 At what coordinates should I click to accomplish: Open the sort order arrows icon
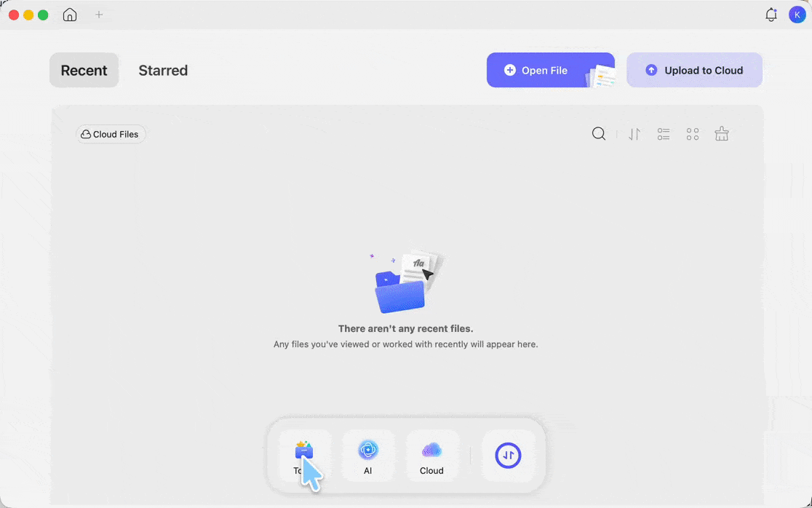pyautogui.click(x=634, y=134)
